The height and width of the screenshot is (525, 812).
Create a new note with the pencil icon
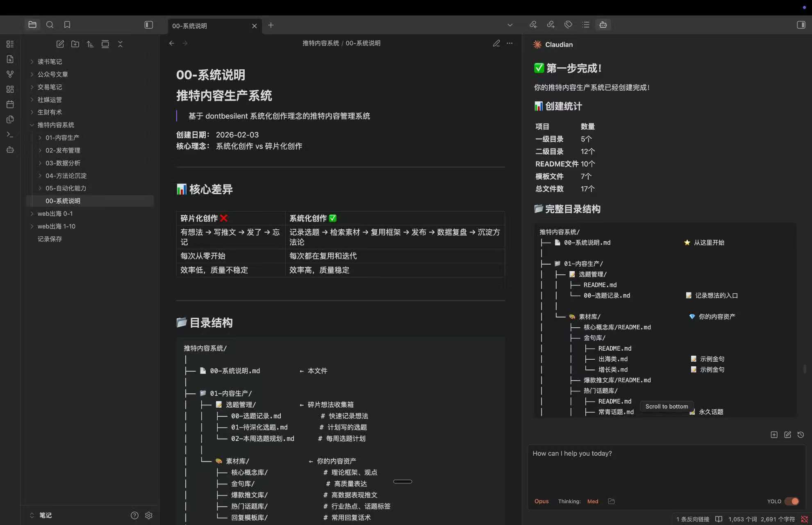click(60, 44)
